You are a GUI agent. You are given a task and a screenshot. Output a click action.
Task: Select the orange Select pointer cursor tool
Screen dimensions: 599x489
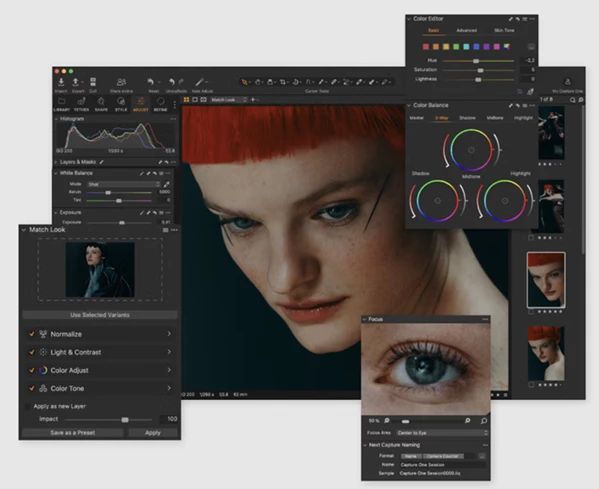tap(244, 82)
